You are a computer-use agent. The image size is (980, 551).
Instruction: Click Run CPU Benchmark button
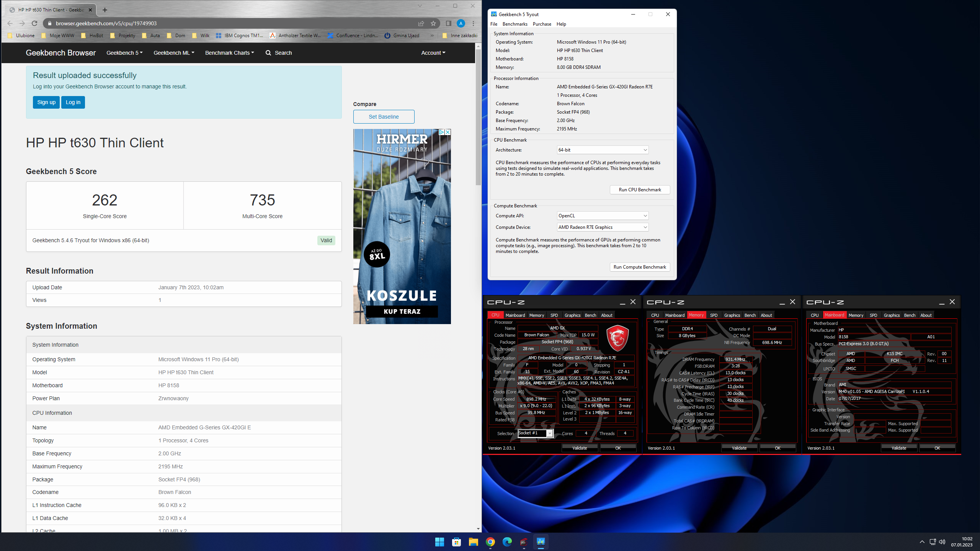click(640, 190)
